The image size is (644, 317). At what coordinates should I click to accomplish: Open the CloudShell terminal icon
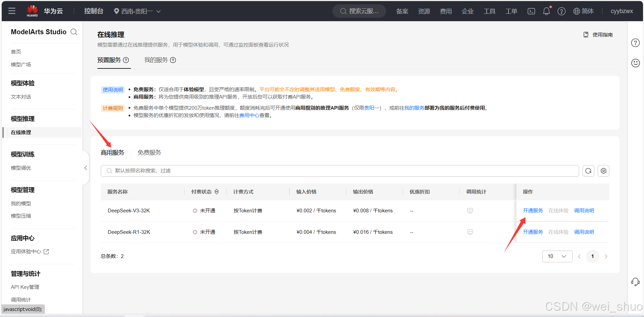pyautogui.click(x=531, y=11)
